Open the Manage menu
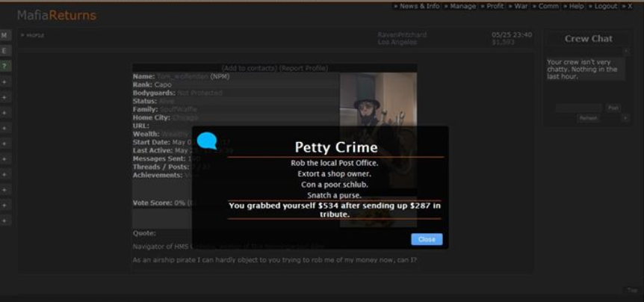The height and width of the screenshot is (302, 644). pos(460,6)
